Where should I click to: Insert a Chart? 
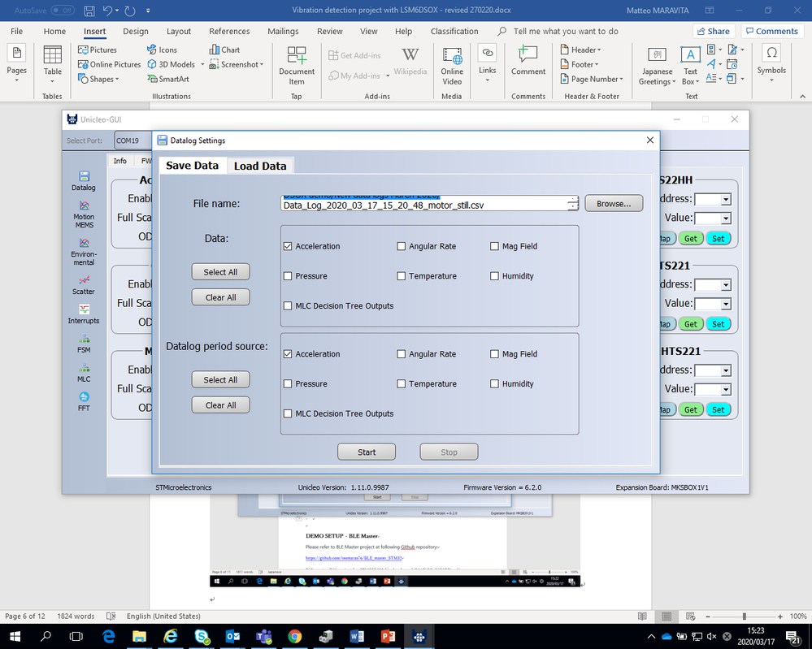click(224, 50)
